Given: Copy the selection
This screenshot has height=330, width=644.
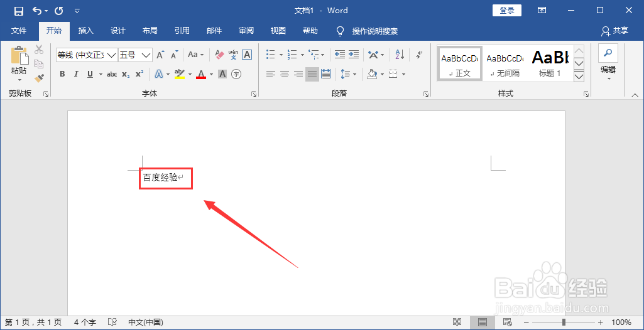Looking at the screenshot, I should click(39, 63).
